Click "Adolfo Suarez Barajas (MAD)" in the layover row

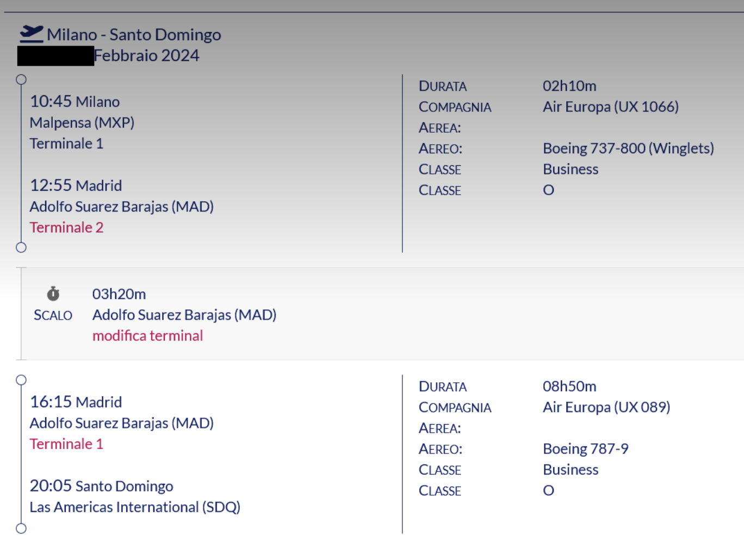pos(184,315)
